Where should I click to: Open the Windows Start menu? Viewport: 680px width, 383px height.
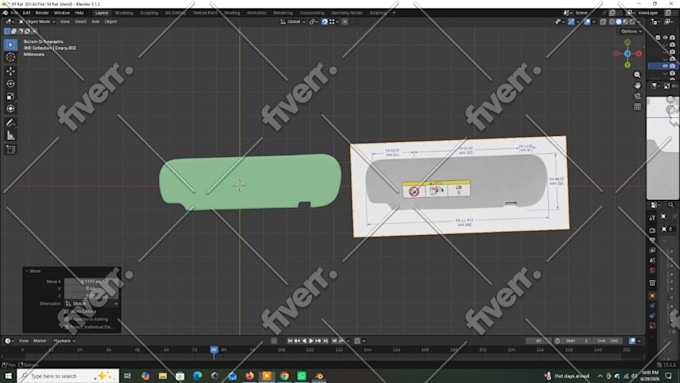pos(8,376)
